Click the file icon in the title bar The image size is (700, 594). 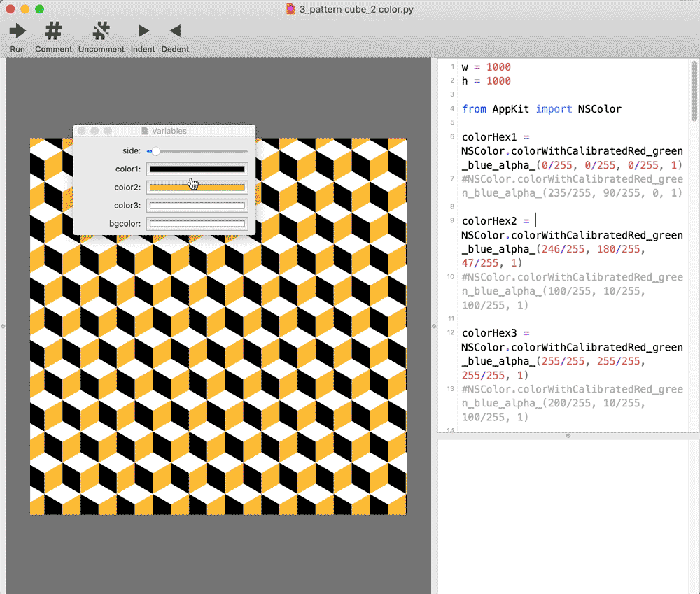(290, 9)
